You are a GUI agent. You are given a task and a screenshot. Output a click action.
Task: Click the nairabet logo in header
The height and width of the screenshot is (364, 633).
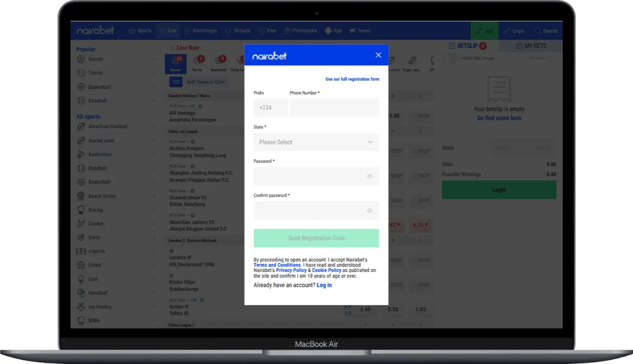click(95, 31)
